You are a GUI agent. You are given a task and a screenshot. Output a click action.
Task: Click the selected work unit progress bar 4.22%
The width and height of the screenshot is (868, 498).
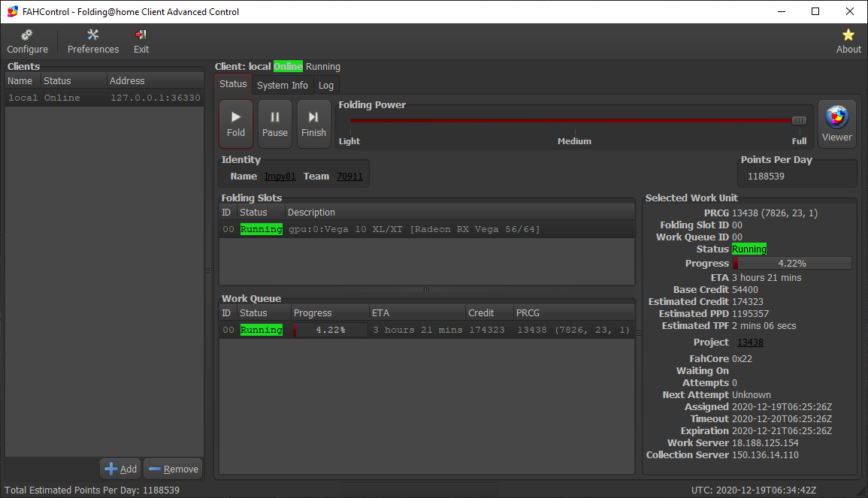(x=791, y=264)
